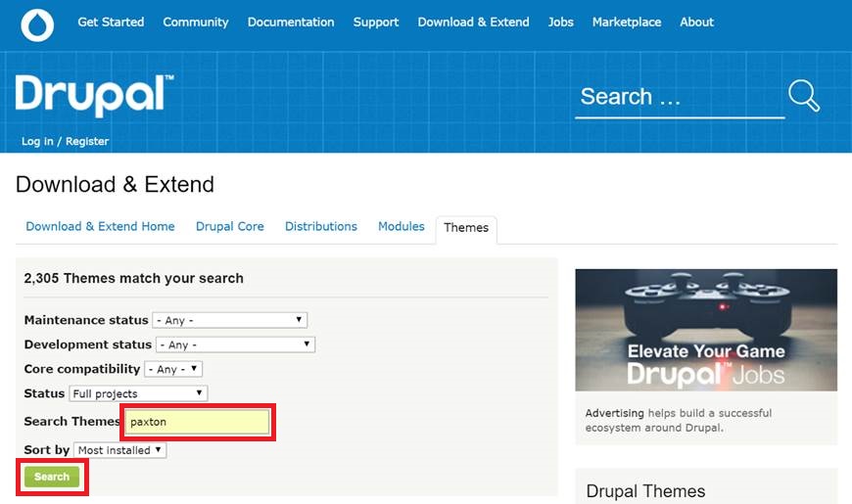Click the Drupal Themes sidebar heading
852x504 pixels.
coord(645,491)
